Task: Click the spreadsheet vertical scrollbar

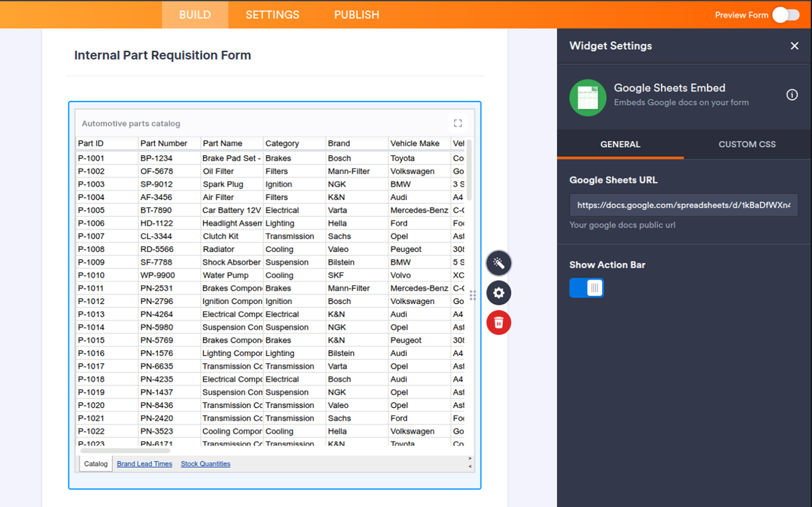Action: [x=469, y=170]
